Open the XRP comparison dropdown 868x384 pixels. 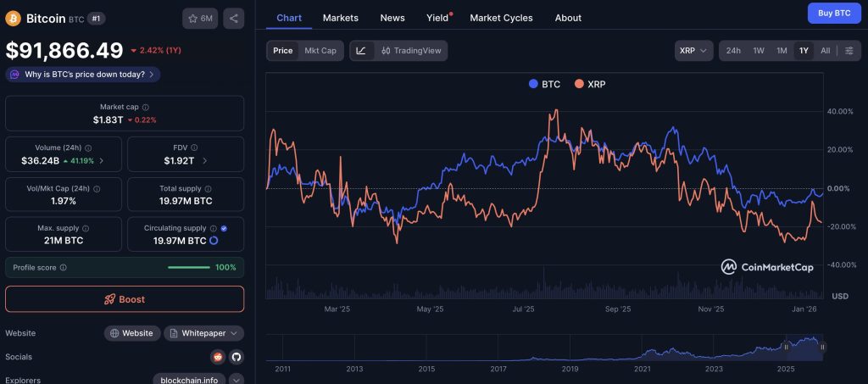(x=693, y=51)
